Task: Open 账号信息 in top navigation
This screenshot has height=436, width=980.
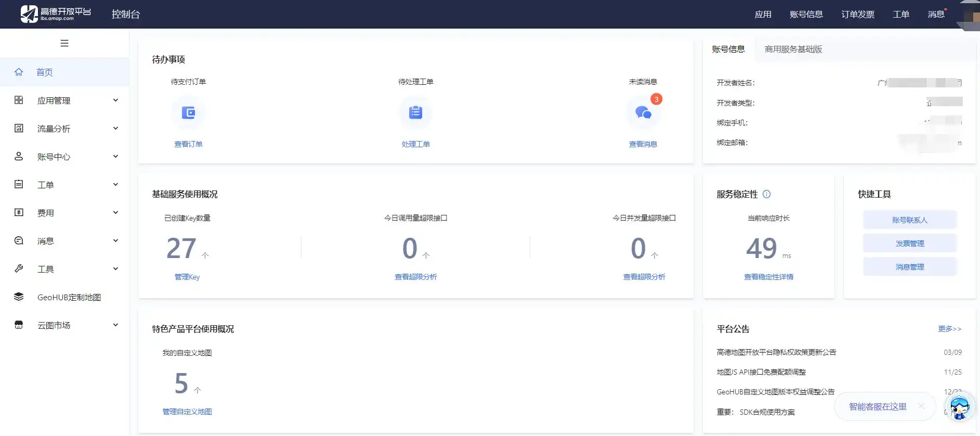Action: [x=806, y=15]
